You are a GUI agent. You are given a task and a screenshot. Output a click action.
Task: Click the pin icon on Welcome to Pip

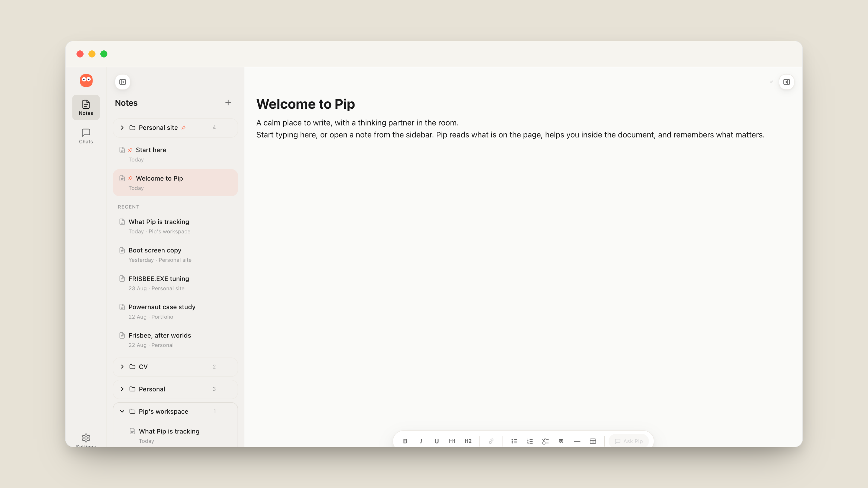point(130,178)
